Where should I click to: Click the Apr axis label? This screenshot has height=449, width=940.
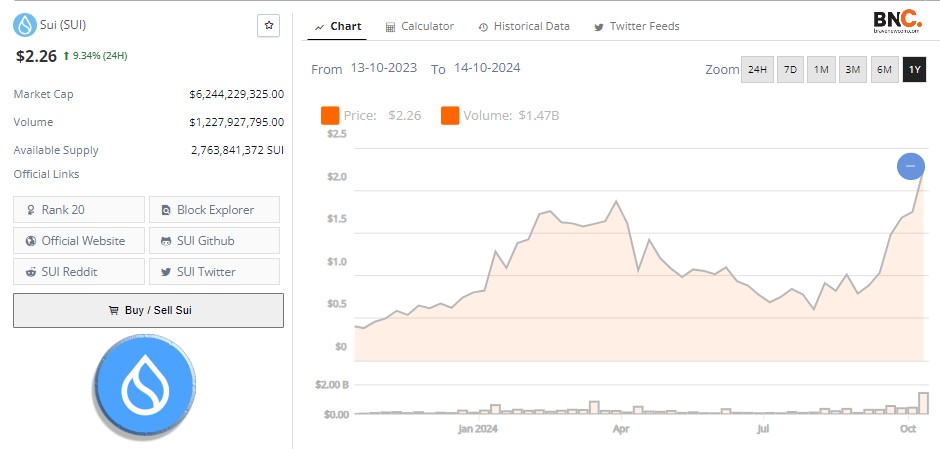[x=621, y=429]
